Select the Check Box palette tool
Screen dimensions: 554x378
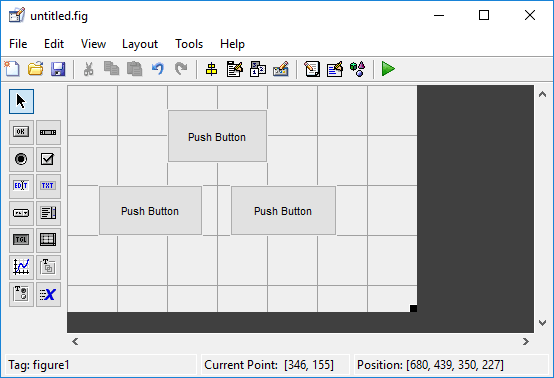tap(48, 159)
